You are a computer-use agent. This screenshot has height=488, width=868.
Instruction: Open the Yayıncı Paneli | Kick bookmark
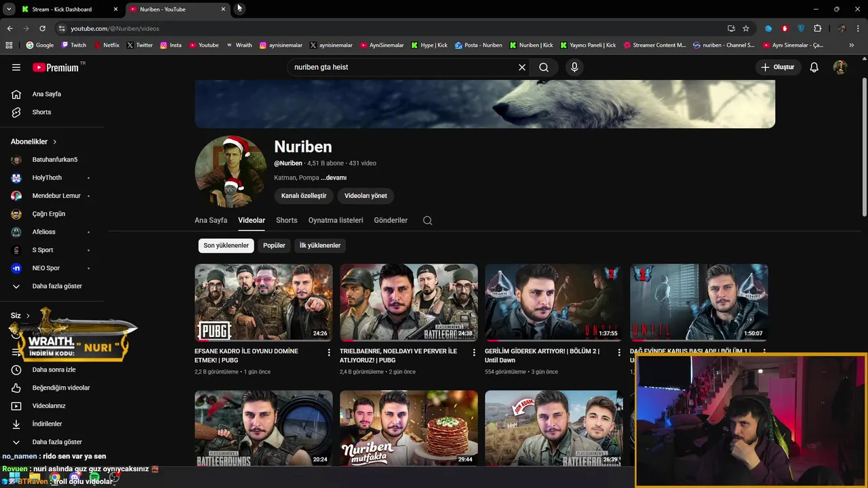pyautogui.click(x=588, y=45)
